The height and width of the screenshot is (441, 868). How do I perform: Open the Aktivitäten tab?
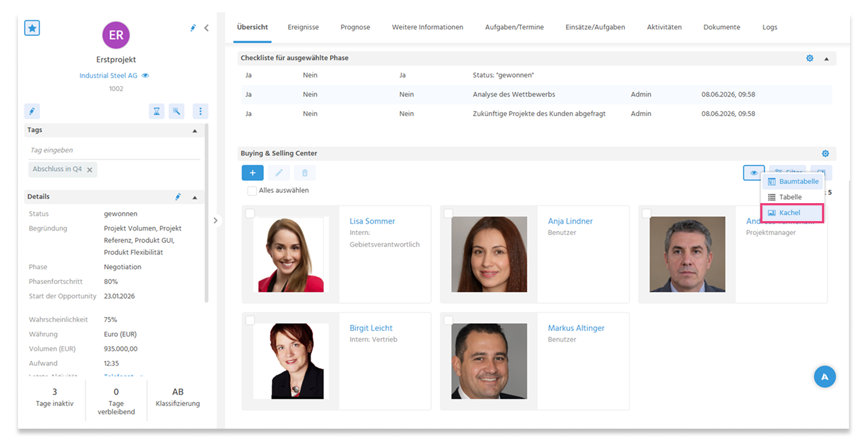click(x=664, y=27)
